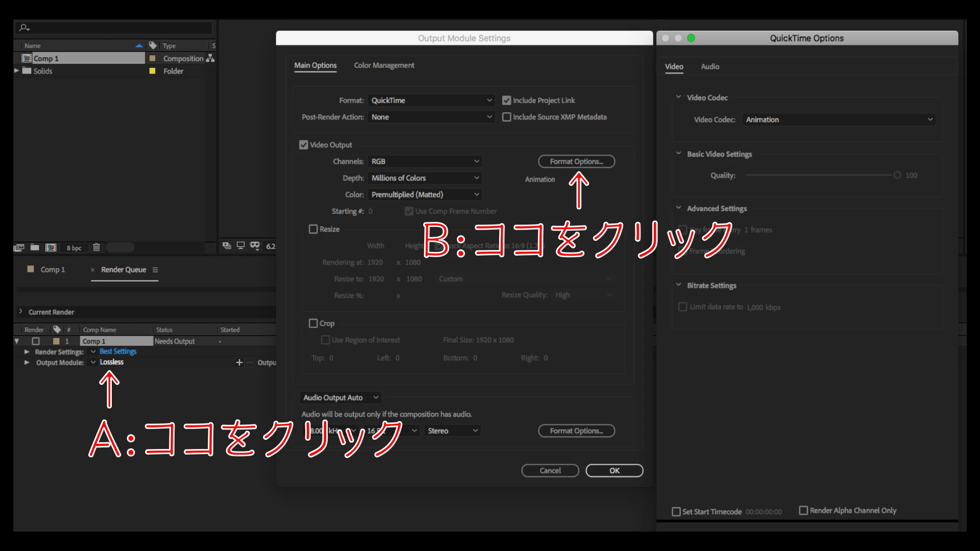
Task: Expand the Current Render section
Action: click(20, 312)
